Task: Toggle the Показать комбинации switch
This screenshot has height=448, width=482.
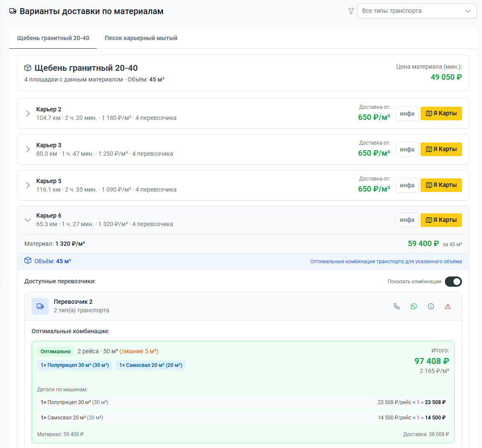Action: 453,282
